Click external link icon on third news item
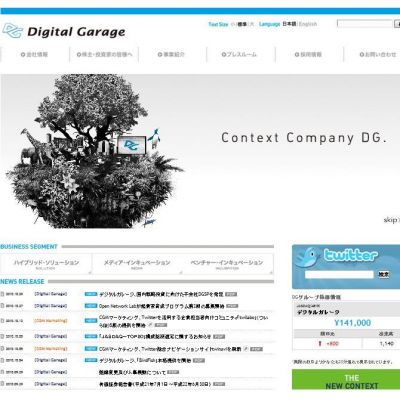Viewport: 400px width, 399px height. pos(150,325)
